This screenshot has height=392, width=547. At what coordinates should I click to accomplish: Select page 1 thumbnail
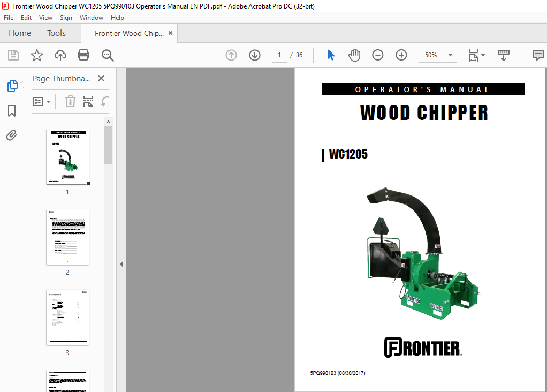67,157
